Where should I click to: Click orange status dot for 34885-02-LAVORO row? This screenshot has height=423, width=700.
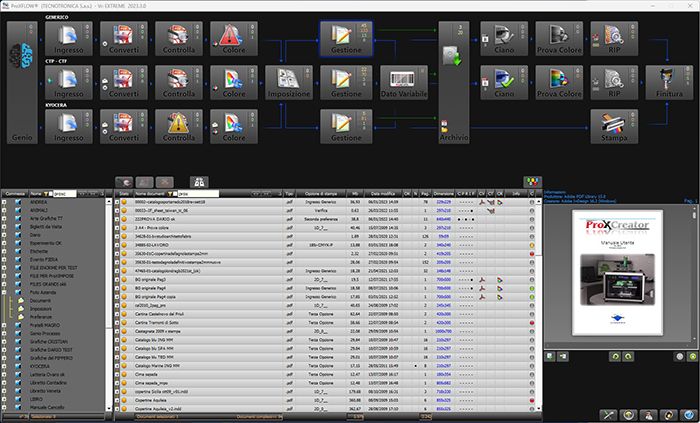pyautogui.click(x=532, y=245)
